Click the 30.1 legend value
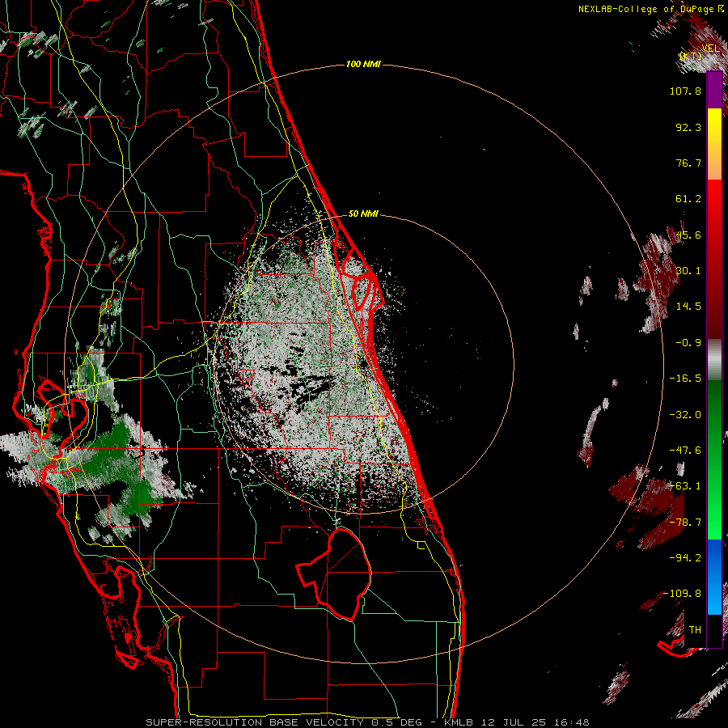 pos(688,271)
